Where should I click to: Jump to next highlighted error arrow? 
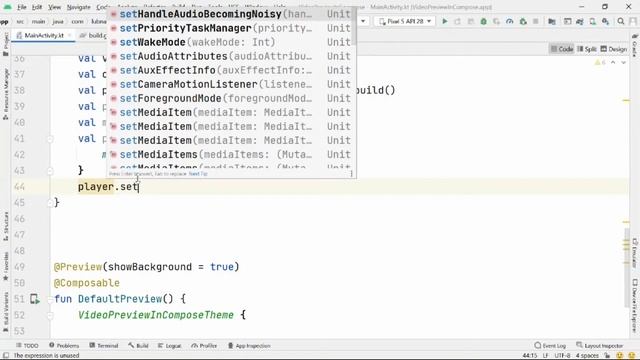point(623,62)
